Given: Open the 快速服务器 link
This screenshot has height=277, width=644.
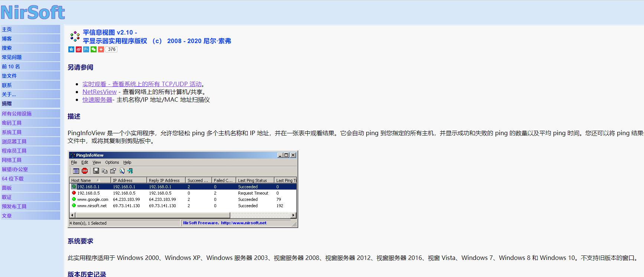Looking at the screenshot, I should [x=97, y=100].
